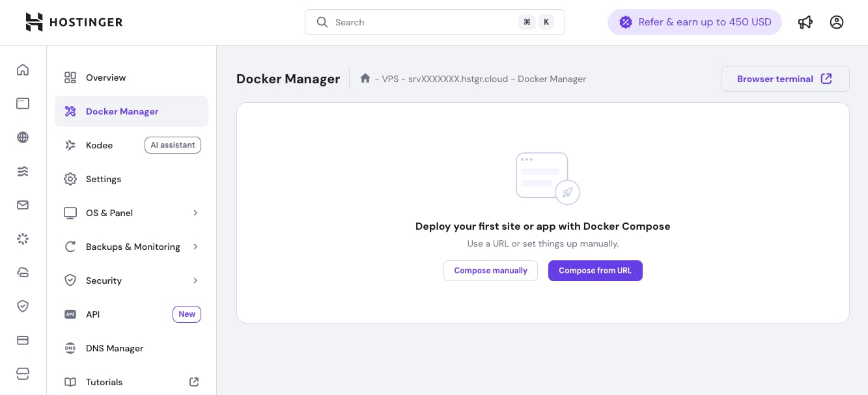Viewport: 868px width, 395px height.
Task: Click the Compose manually button
Action: (x=490, y=270)
